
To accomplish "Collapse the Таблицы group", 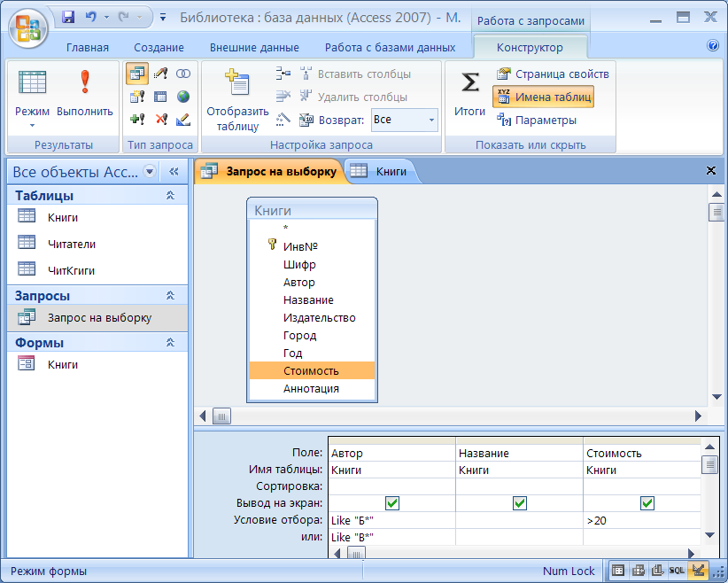I will tap(170, 196).
